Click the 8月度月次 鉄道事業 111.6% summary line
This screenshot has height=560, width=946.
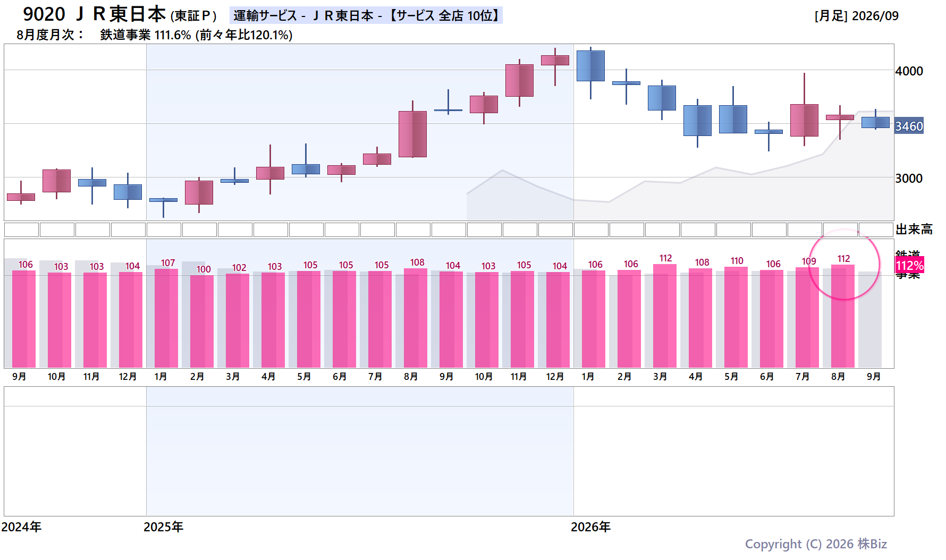[x=155, y=35]
